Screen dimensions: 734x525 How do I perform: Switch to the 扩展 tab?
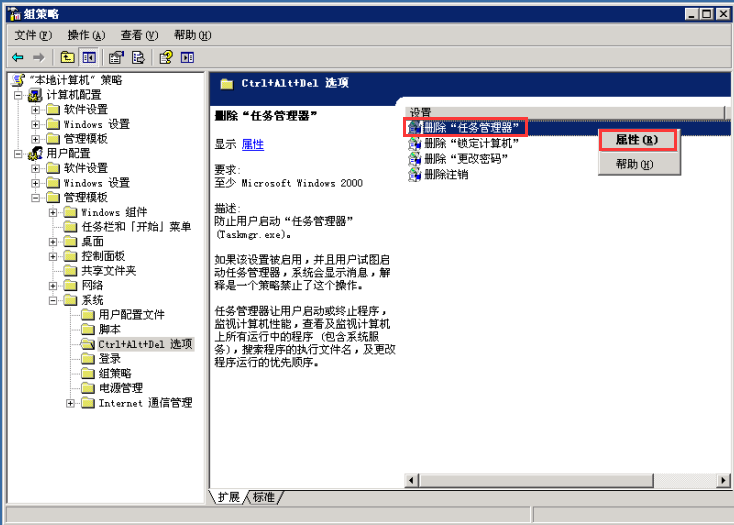[228, 497]
